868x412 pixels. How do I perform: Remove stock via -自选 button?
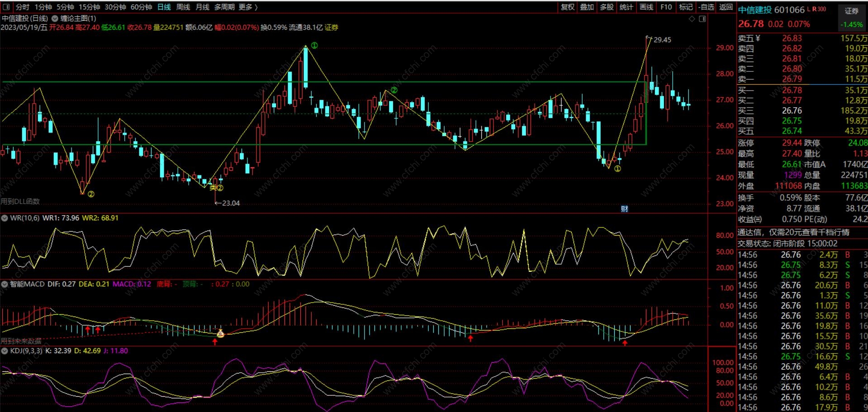coord(706,7)
